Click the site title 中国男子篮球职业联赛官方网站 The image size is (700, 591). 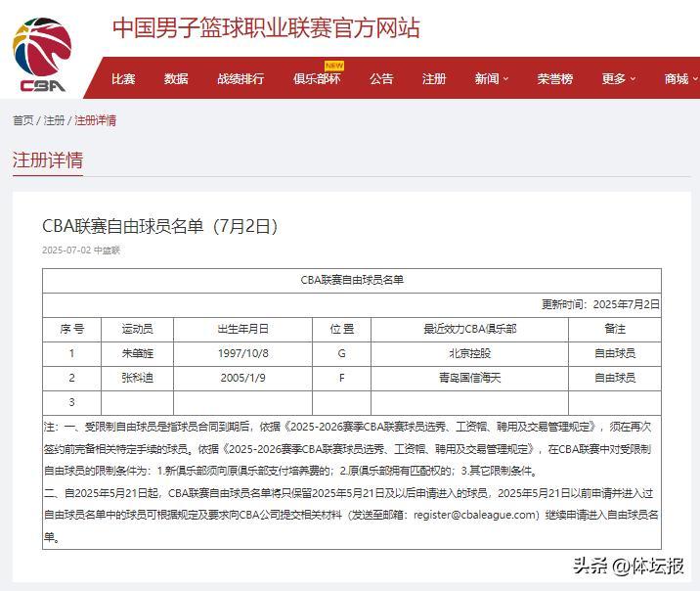266,27
